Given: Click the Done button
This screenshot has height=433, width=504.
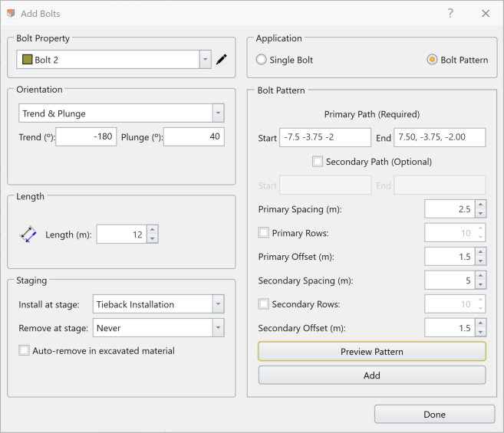Looking at the screenshot, I should 434,414.
